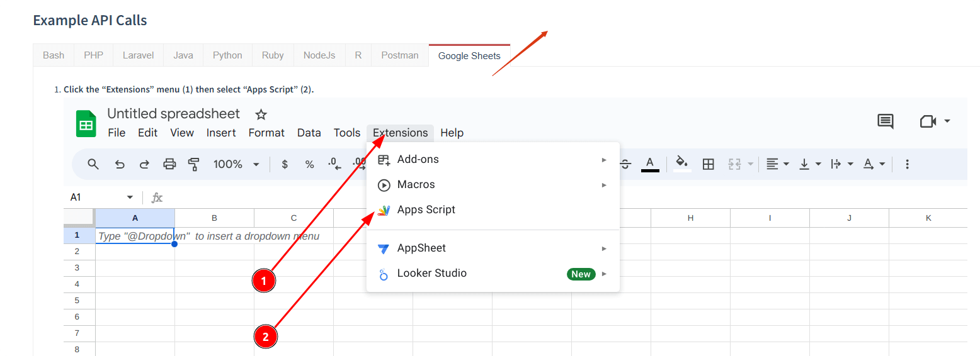Apply currency format with the $ icon

point(285,164)
